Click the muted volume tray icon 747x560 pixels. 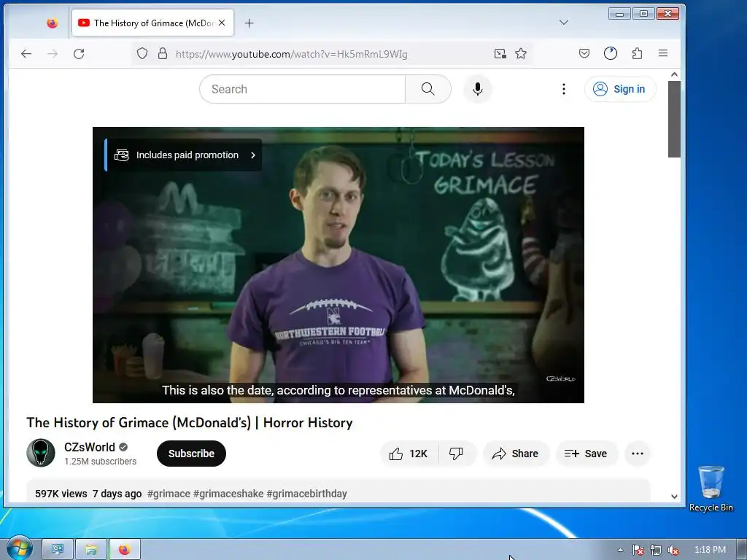(x=673, y=550)
